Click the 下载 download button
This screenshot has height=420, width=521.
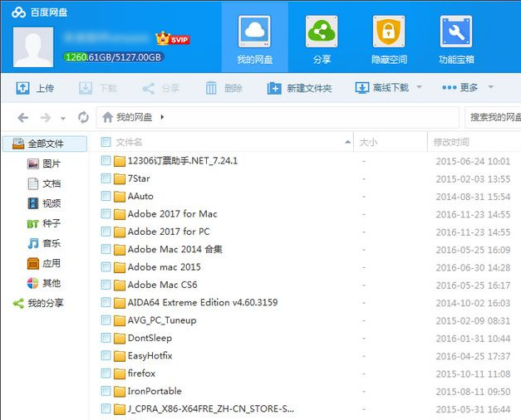tap(98, 88)
